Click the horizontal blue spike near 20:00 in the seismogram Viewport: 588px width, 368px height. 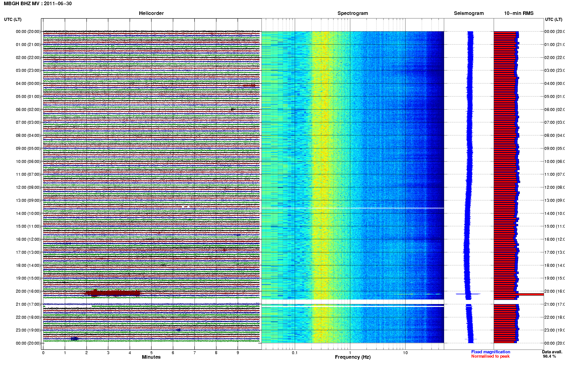tap(468, 294)
